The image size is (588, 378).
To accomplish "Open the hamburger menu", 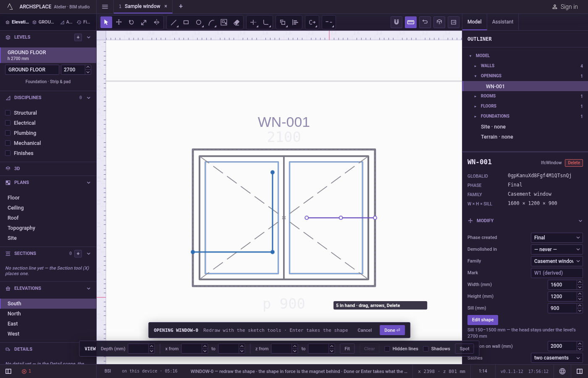I will [x=105, y=7].
